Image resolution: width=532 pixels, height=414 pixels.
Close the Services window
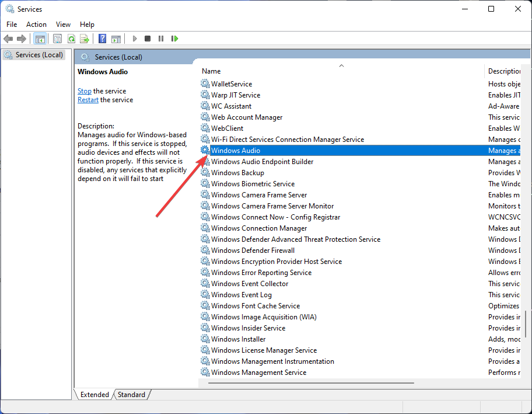tap(518, 9)
